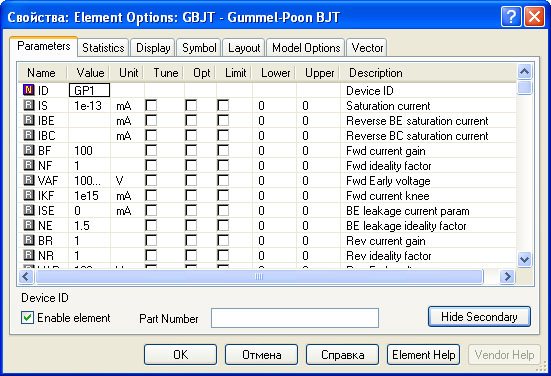Select the Parameters tab
551x376 pixels.
coord(44,46)
